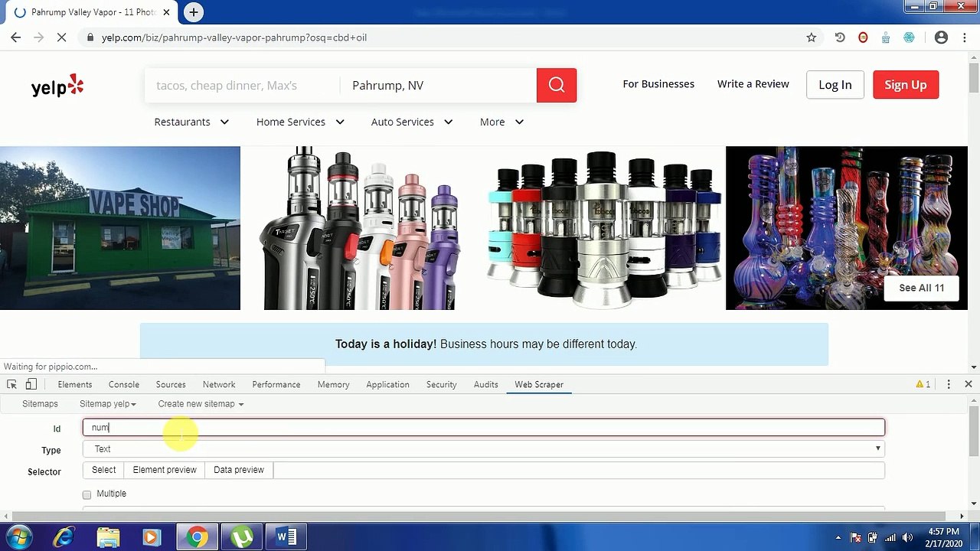Close the DevTools panel
Viewport: 980px width, 551px height.
(x=969, y=384)
